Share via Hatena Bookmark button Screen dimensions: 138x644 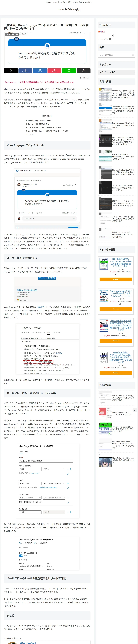[40, 71]
